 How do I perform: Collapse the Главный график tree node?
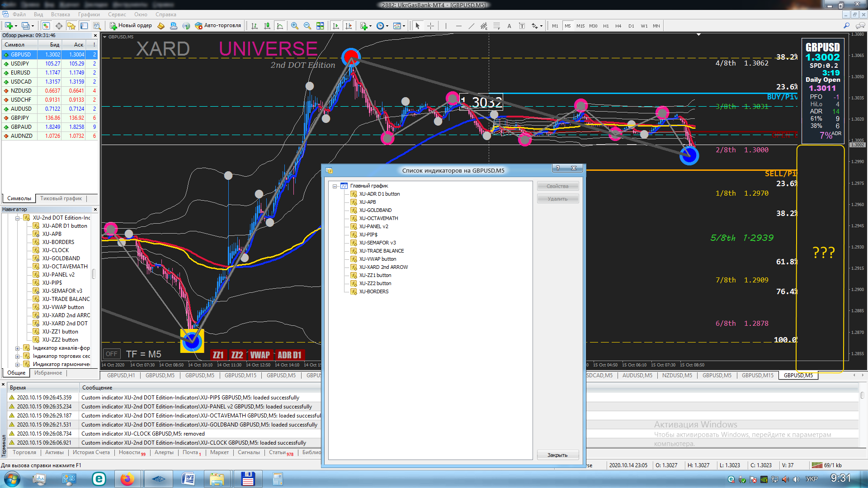(335, 186)
